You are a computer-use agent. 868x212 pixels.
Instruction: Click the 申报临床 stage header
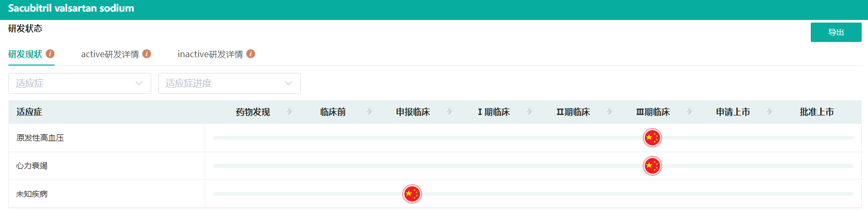tap(413, 112)
